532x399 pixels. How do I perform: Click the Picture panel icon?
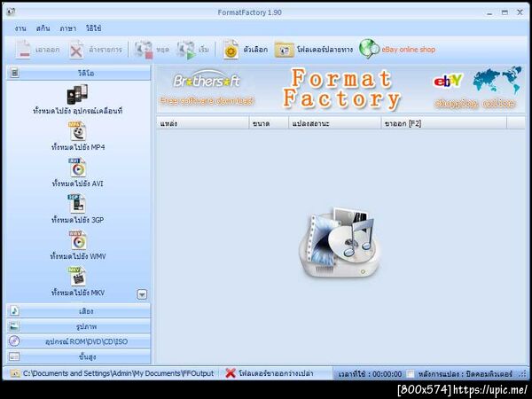(14, 326)
